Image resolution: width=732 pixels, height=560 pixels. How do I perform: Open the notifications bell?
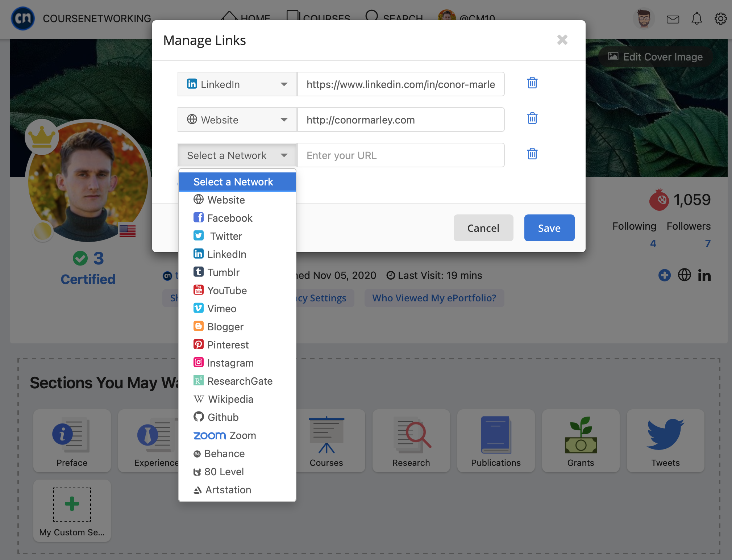pos(696,18)
